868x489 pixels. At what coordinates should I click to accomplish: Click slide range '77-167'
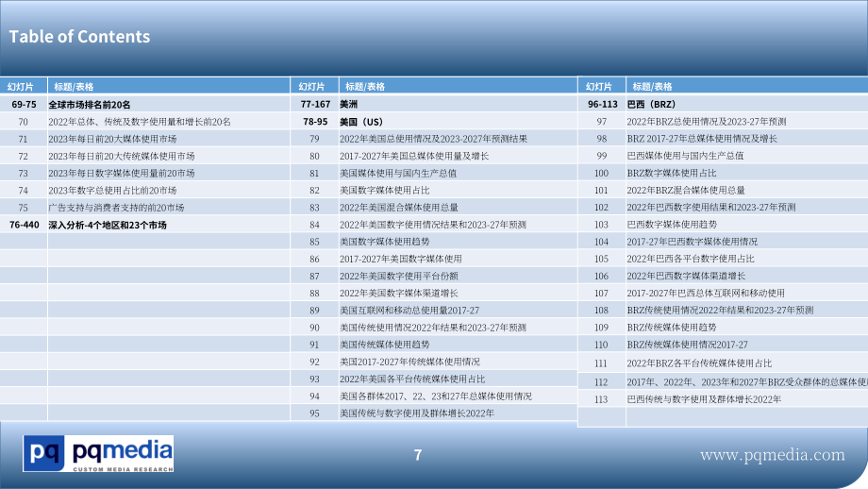[x=315, y=104]
